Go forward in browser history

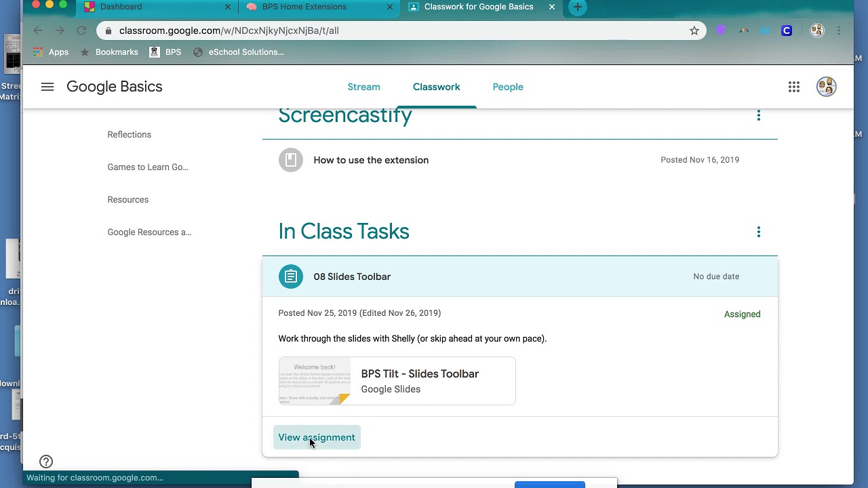[x=60, y=30]
